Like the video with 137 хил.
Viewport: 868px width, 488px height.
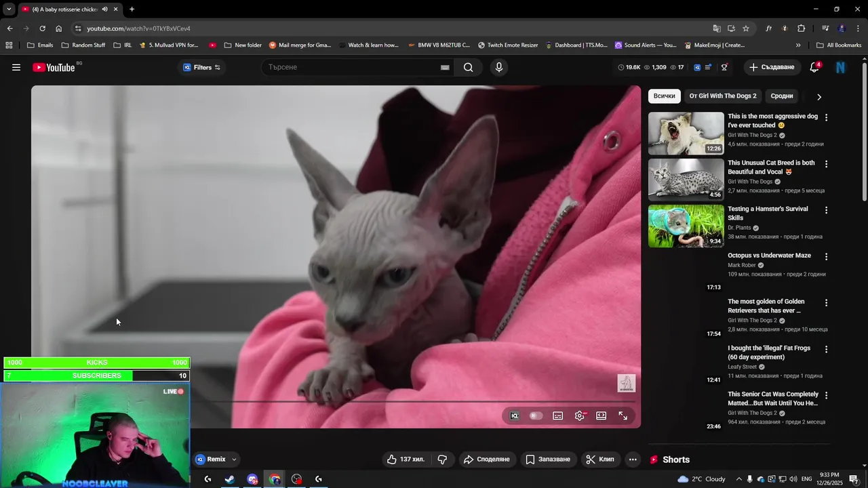coord(406,460)
